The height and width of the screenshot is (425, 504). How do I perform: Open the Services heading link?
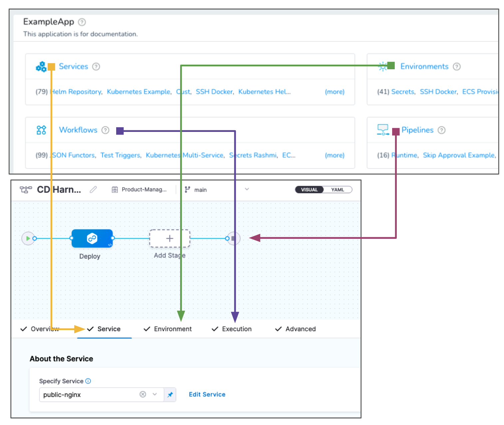(x=74, y=67)
